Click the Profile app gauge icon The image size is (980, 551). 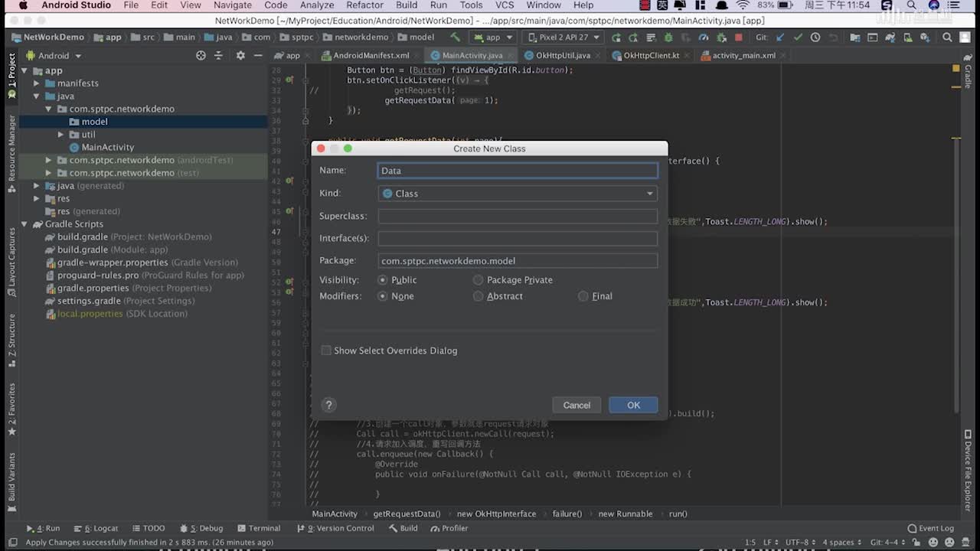[x=704, y=37]
